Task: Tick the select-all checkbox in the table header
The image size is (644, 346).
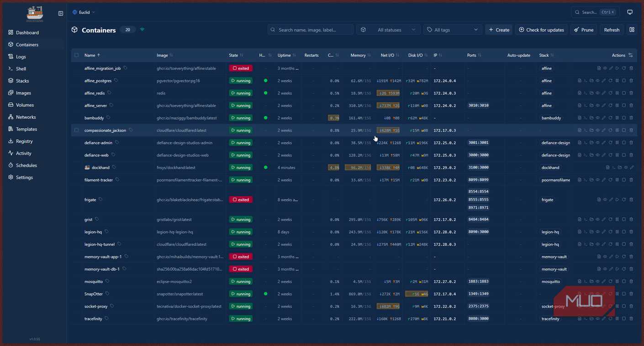Action: click(x=76, y=55)
